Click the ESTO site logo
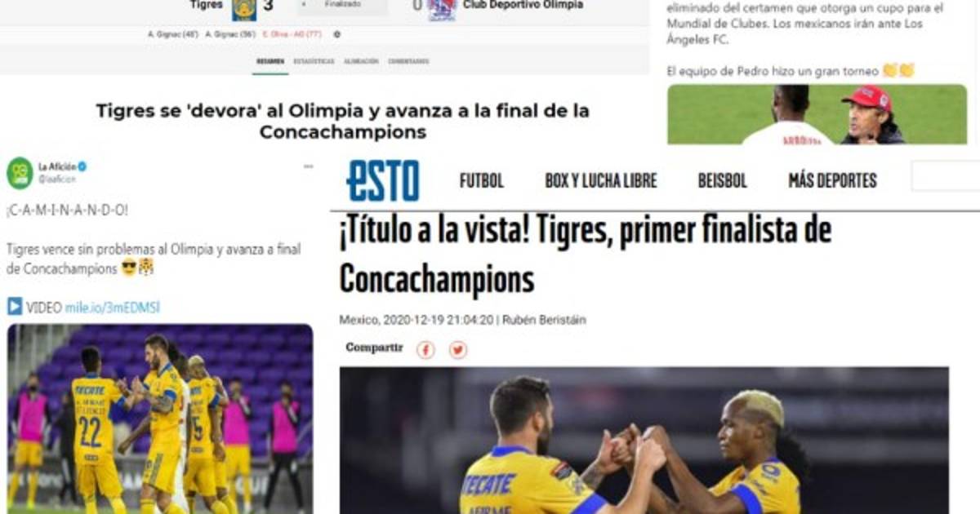The width and height of the screenshot is (980, 514). (x=382, y=180)
